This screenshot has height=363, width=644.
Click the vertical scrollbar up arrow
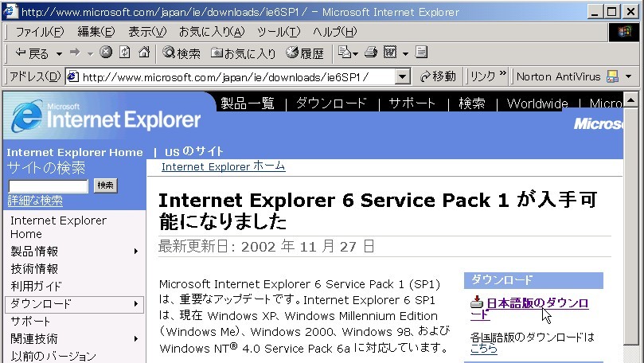(x=630, y=100)
